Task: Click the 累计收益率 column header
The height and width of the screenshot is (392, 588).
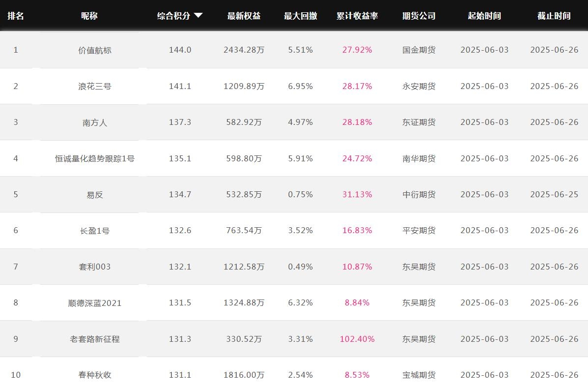Action: [x=357, y=16]
